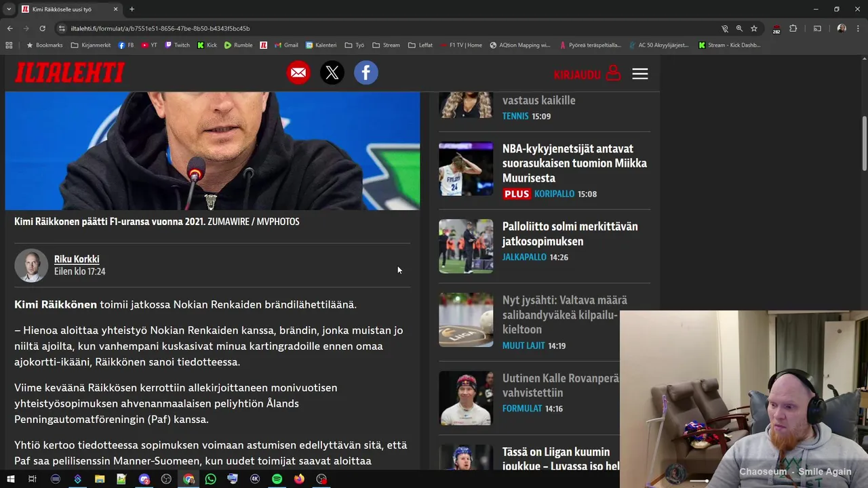Open the FORMULAT category link
Image resolution: width=868 pixels, height=488 pixels.
522,409
